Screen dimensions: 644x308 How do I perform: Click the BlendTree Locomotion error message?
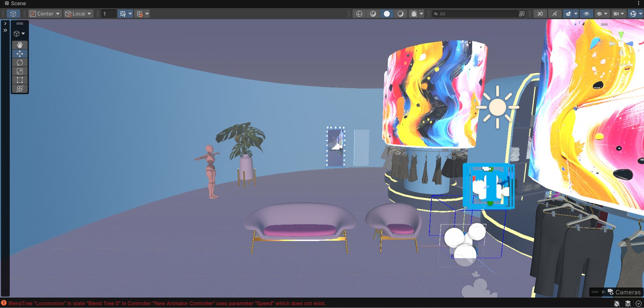point(167,303)
